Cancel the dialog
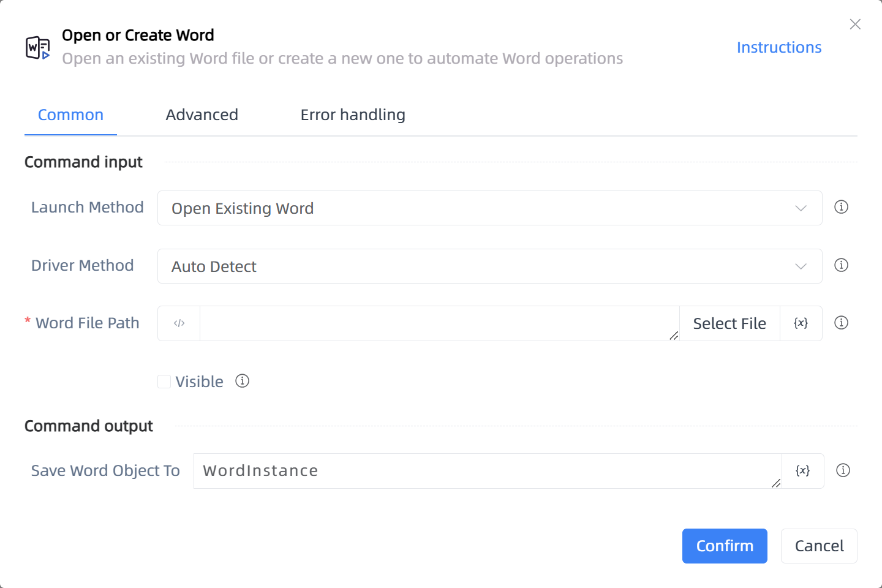This screenshot has height=588, width=882. coord(819,546)
